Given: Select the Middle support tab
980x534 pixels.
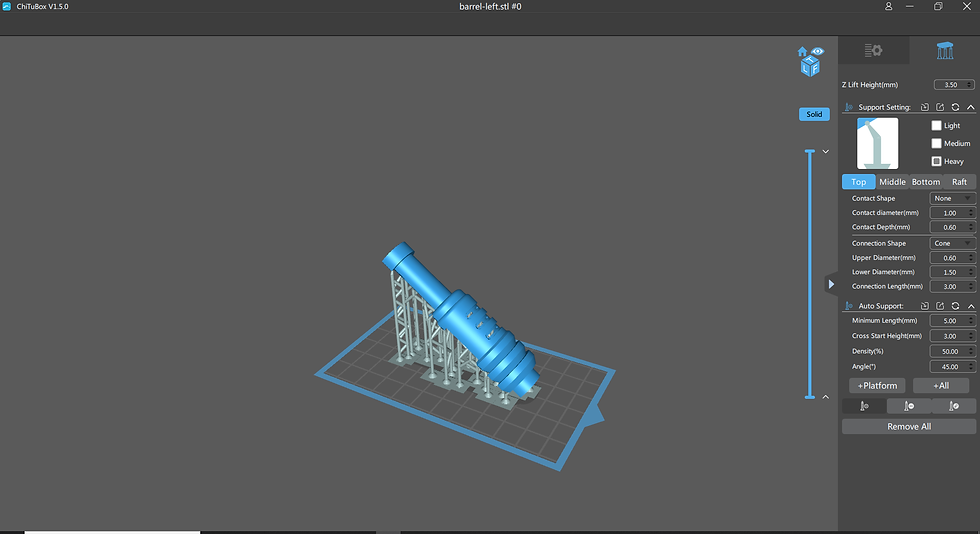Looking at the screenshot, I should (892, 182).
